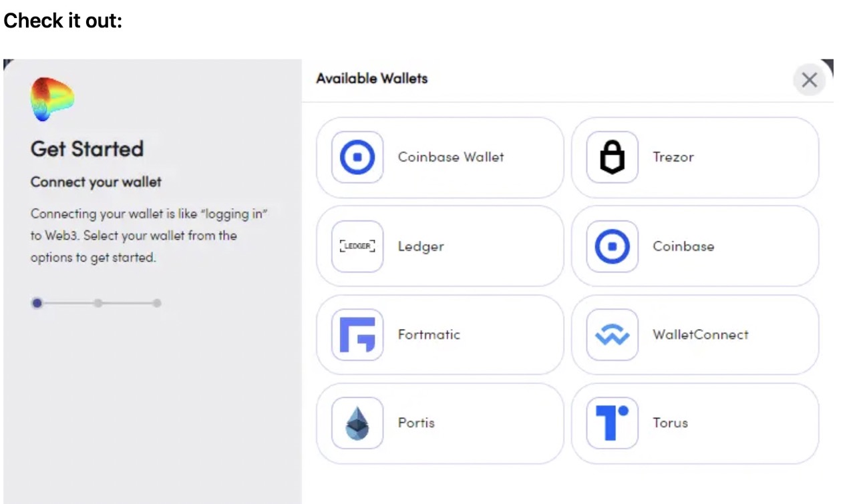Jump to the final progress dot

(156, 302)
